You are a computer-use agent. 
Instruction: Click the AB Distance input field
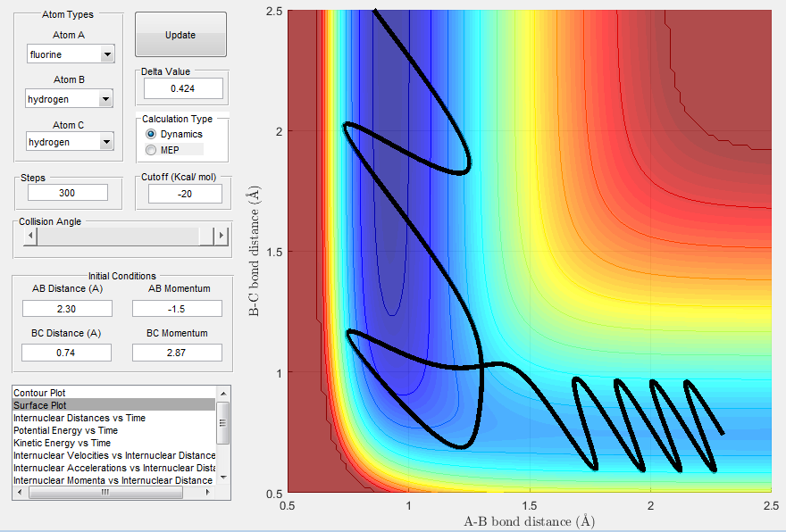[x=67, y=309]
